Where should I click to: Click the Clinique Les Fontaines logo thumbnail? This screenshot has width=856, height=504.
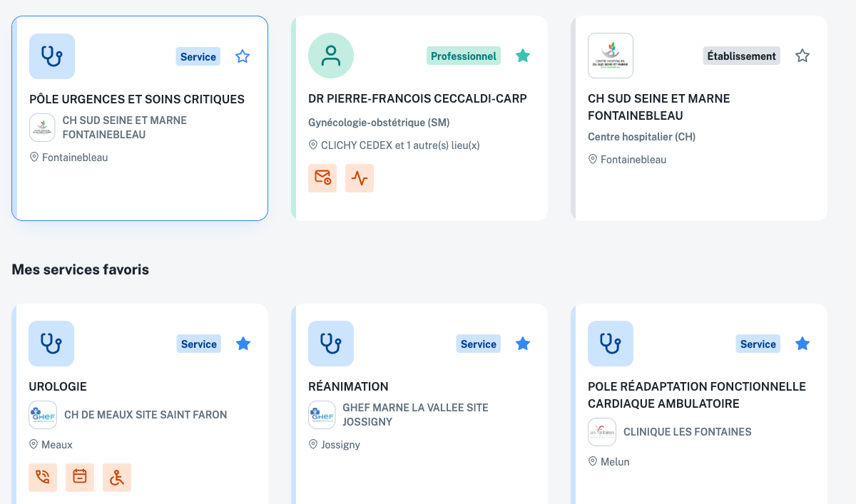pos(602,432)
